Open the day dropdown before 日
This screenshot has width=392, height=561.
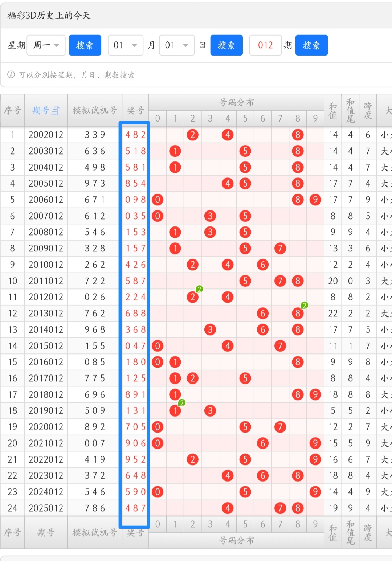click(x=177, y=45)
